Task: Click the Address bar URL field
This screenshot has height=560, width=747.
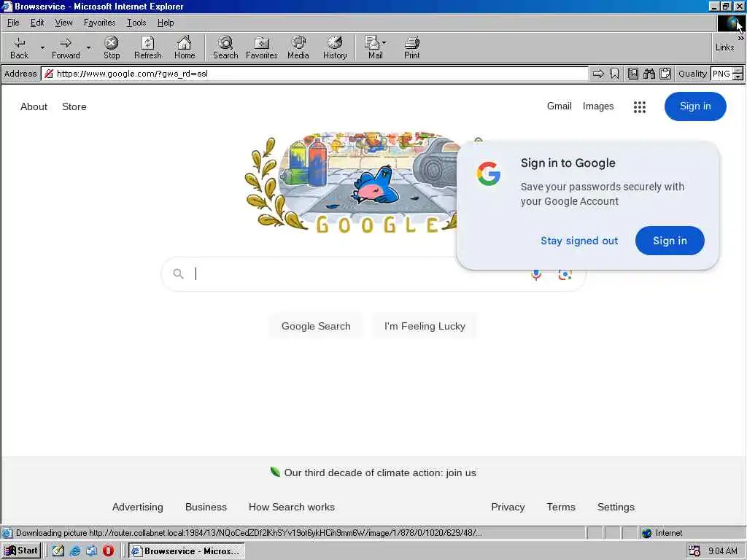Action: pos(314,74)
